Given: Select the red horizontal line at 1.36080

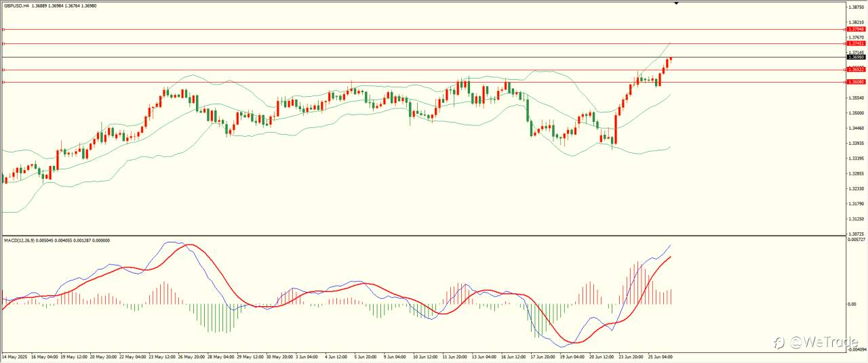Looking at the screenshot, I should coord(422,82).
